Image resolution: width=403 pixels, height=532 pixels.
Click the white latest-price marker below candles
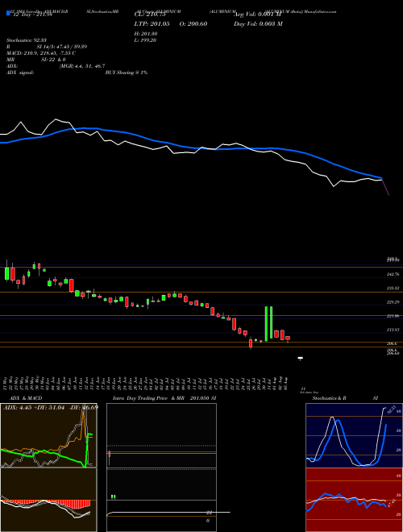[x=300, y=358]
